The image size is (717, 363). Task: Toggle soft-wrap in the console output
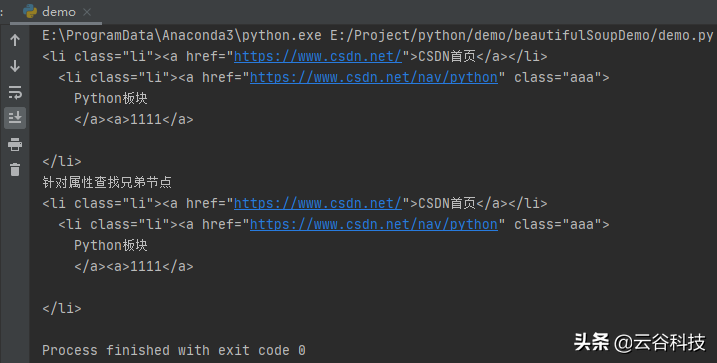(15, 92)
